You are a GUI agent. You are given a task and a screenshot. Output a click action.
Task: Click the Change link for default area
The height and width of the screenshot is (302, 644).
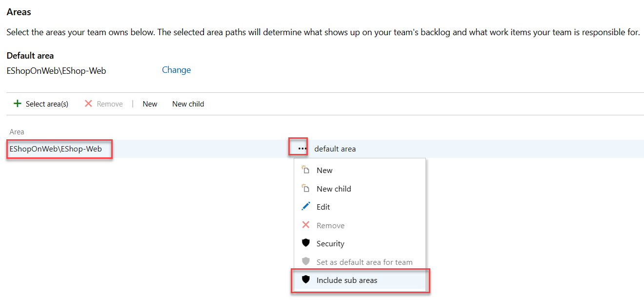pos(176,70)
